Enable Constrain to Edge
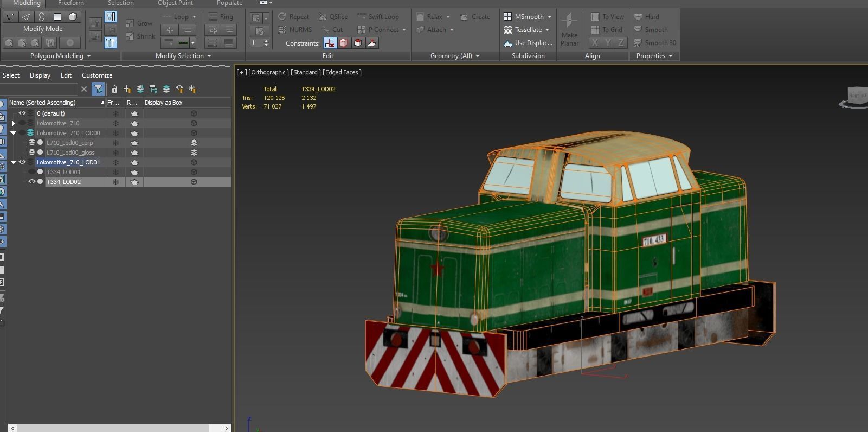Viewport: 868px width, 432px height. tap(344, 43)
